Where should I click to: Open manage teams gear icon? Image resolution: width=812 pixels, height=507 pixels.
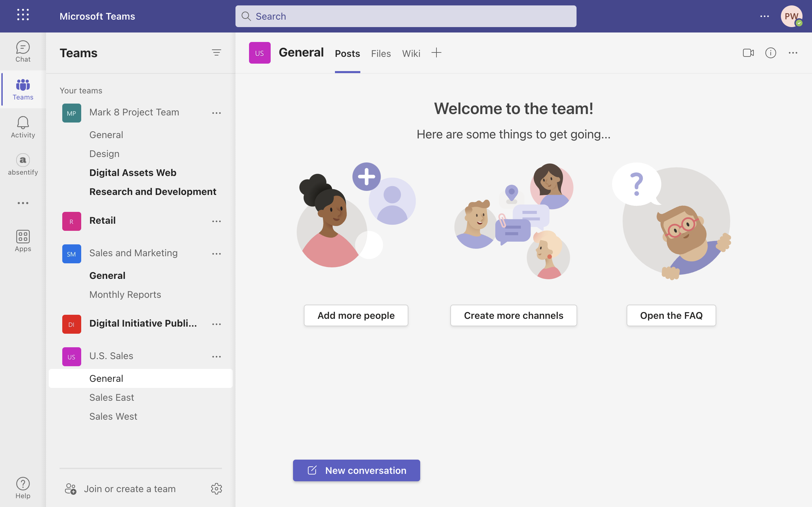[217, 489]
